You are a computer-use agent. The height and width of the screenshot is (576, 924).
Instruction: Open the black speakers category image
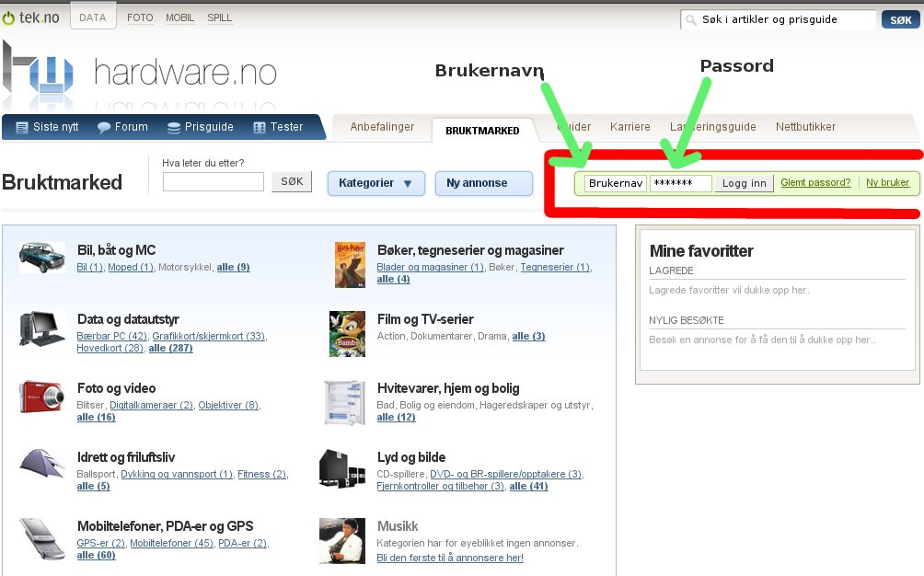341,469
